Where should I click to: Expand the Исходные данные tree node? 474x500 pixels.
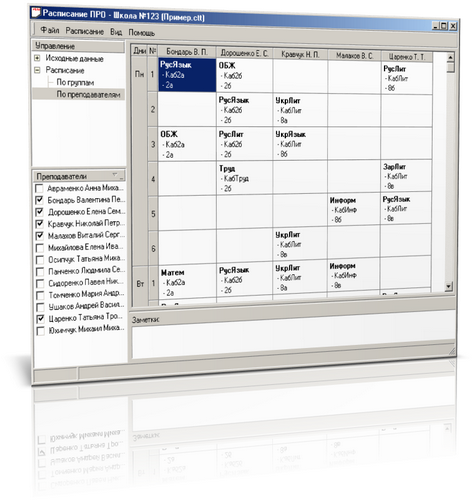(37, 58)
